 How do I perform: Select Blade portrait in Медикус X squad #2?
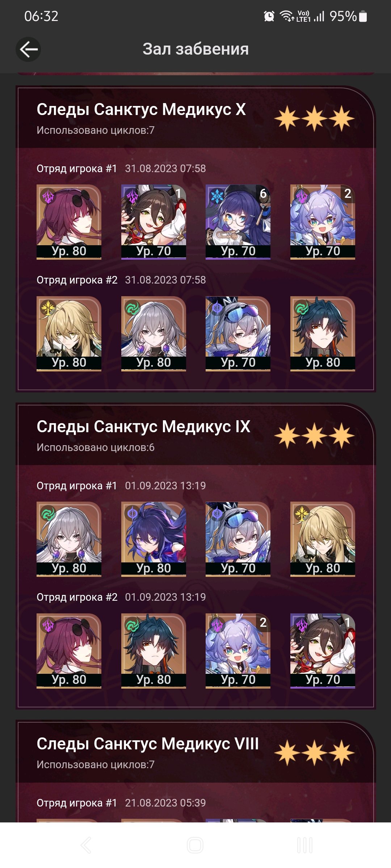point(323,333)
